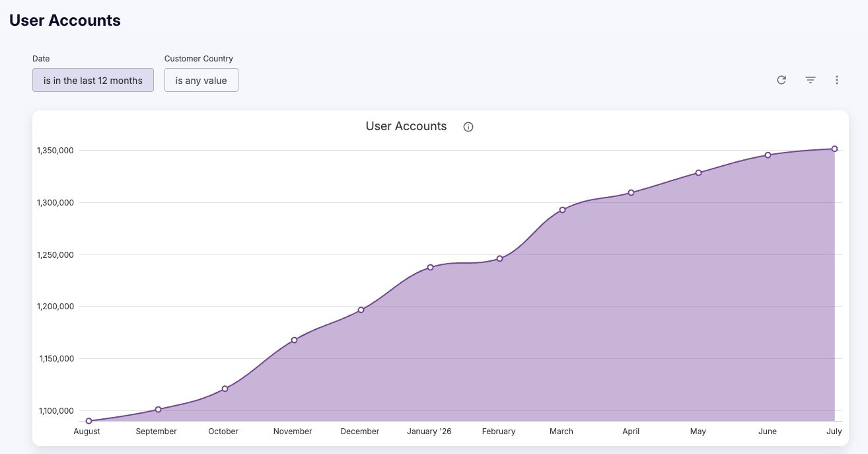Screen dimensions: 868x454
Task: Open the Customer Country 'is any value' filter
Action: (201, 80)
